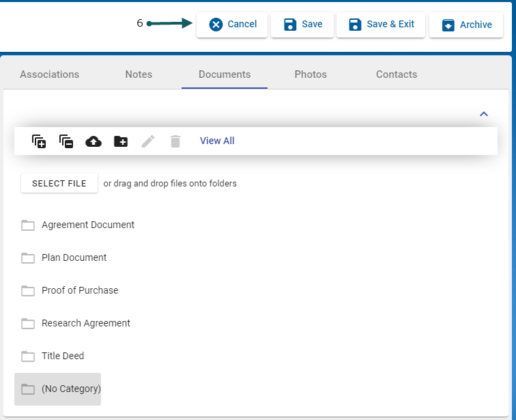Click the add new folder icon

pos(121,141)
